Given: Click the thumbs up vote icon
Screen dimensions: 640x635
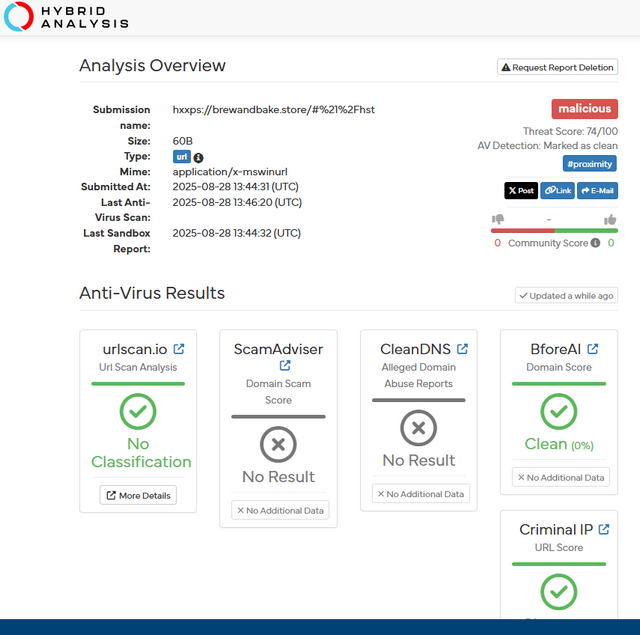Looking at the screenshot, I should click(x=610, y=220).
